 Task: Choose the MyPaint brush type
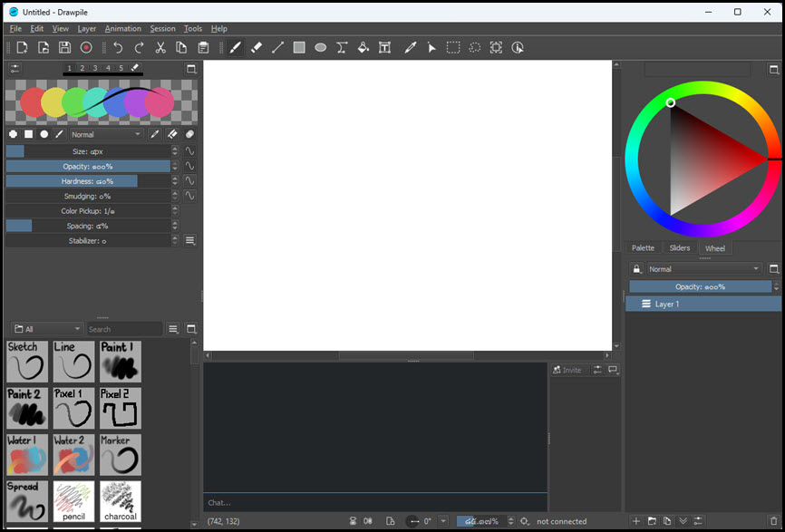(x=59, y=134)
